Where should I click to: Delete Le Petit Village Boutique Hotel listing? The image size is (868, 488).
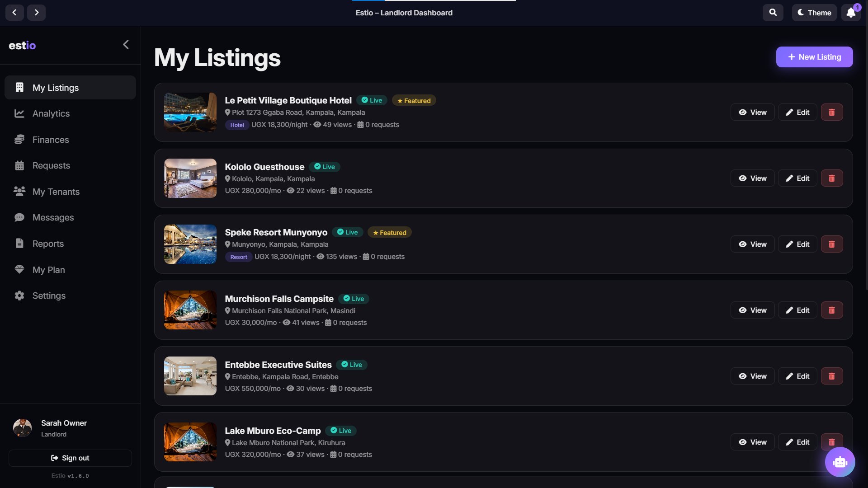(x=831, y=112)
